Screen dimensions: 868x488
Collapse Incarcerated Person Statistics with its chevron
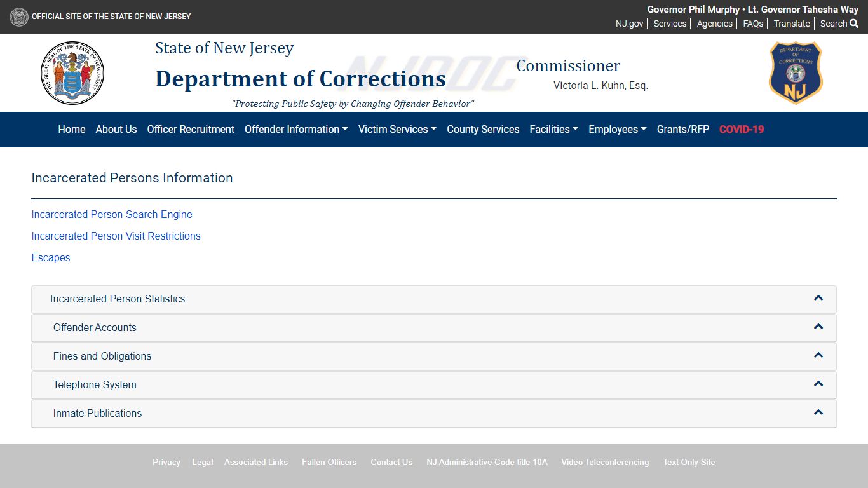tap(818, 298)
